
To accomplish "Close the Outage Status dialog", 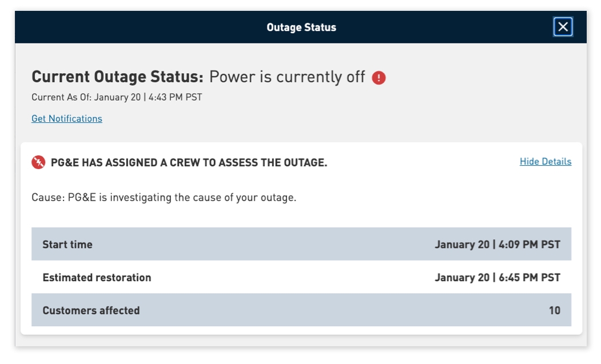I will 563,27.
